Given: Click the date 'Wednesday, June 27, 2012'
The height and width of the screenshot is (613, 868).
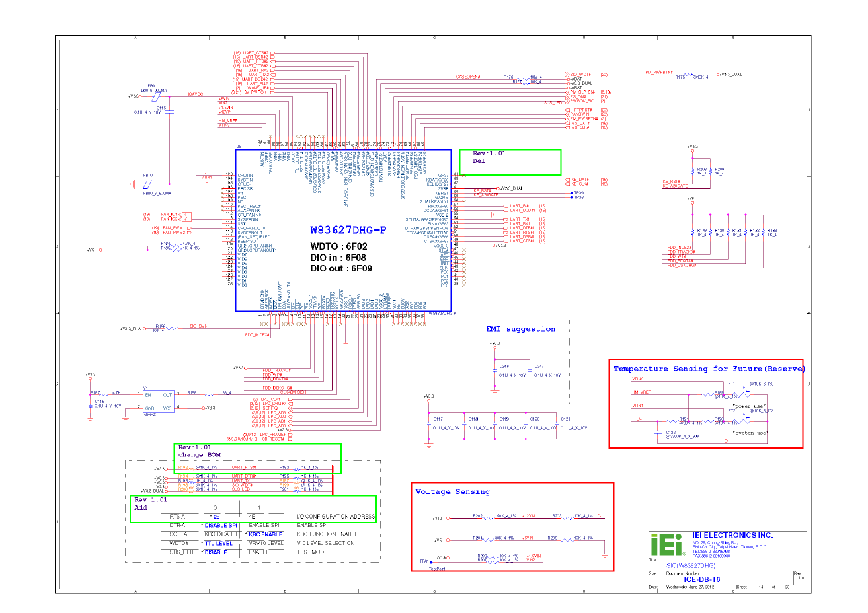Looking at the screenshot, I should (690, 587).
